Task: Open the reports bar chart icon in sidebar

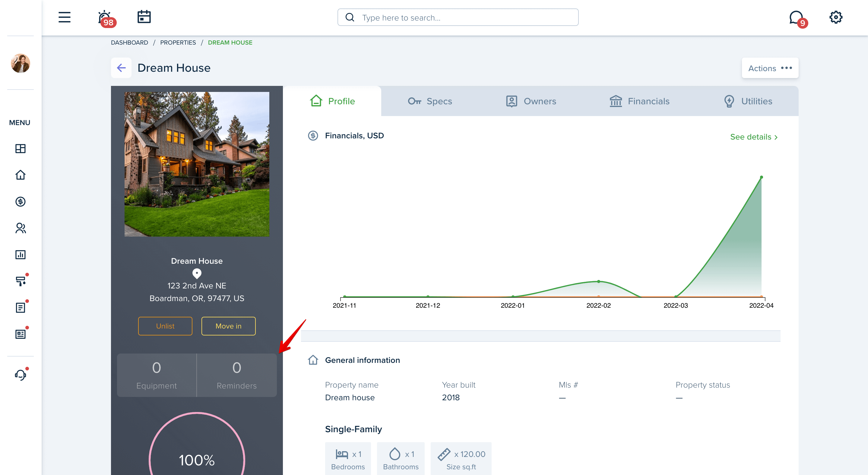Action: point(20,254)
